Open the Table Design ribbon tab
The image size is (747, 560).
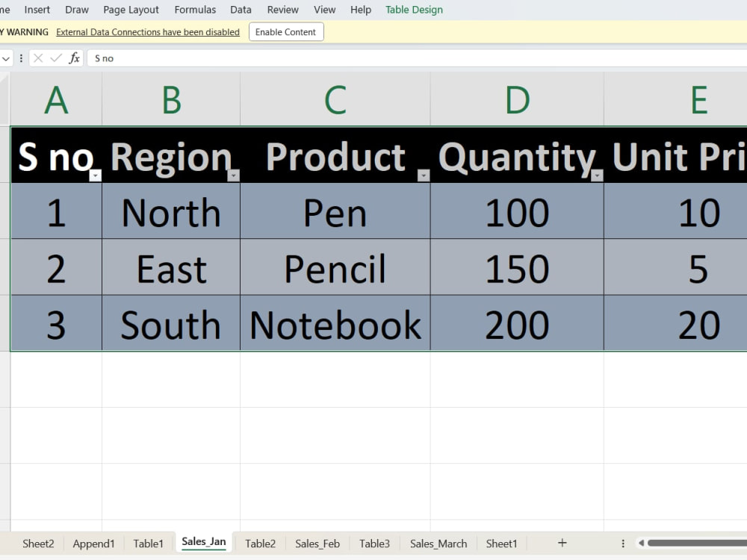click(414, 10)
